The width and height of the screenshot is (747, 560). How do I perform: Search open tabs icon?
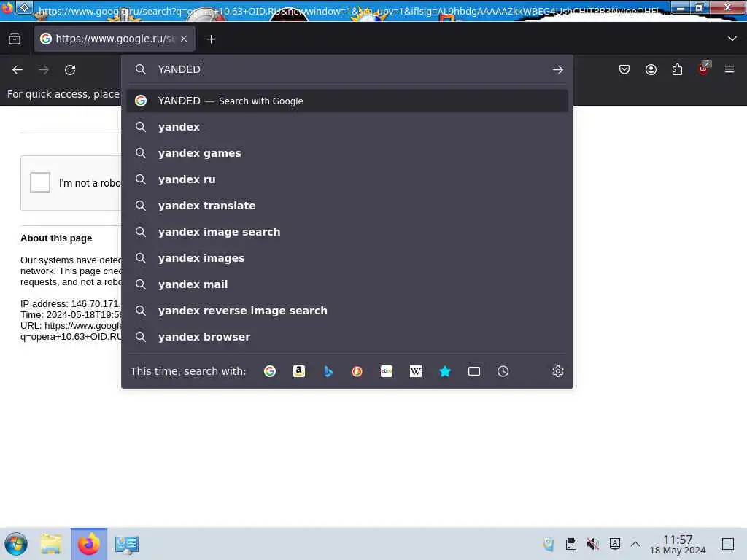click(474, 371)
